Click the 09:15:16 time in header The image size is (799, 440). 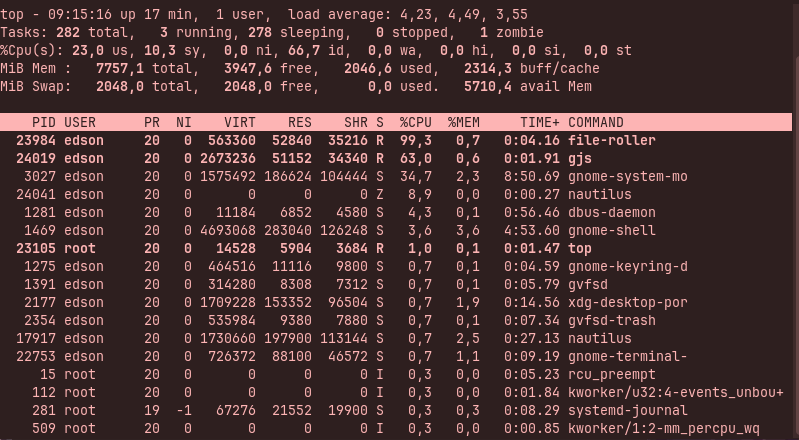click(80, 14)
